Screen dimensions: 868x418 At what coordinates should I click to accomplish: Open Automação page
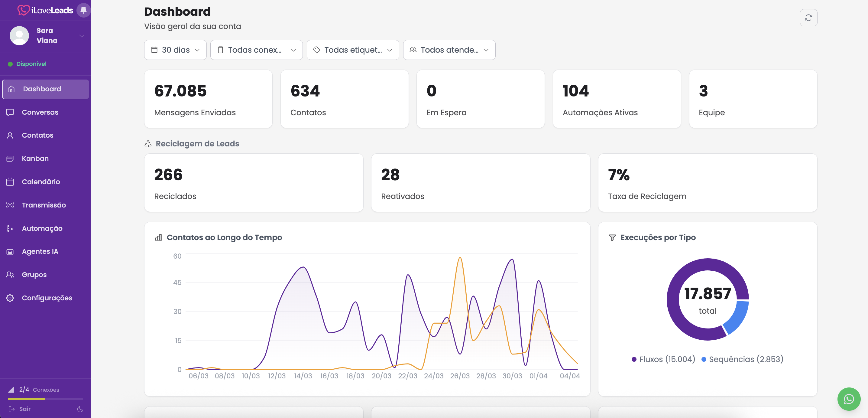click(46, 228)
